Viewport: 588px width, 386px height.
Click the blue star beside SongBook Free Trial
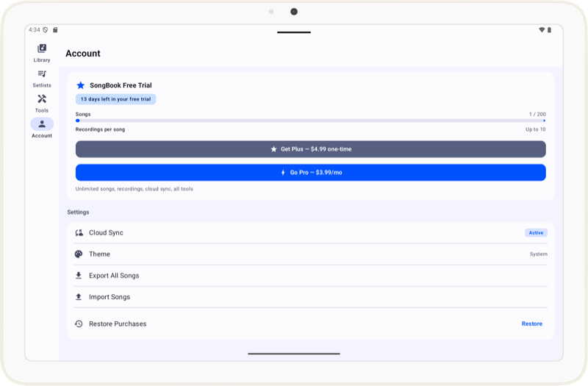[81, 85]
